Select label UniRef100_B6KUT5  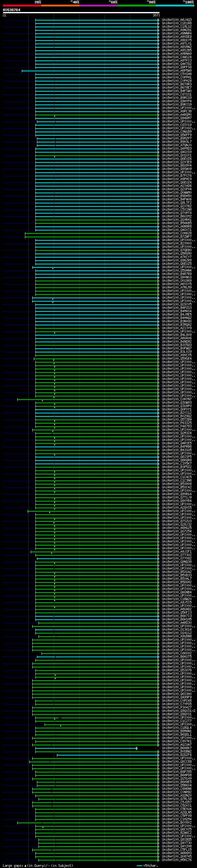176,656
